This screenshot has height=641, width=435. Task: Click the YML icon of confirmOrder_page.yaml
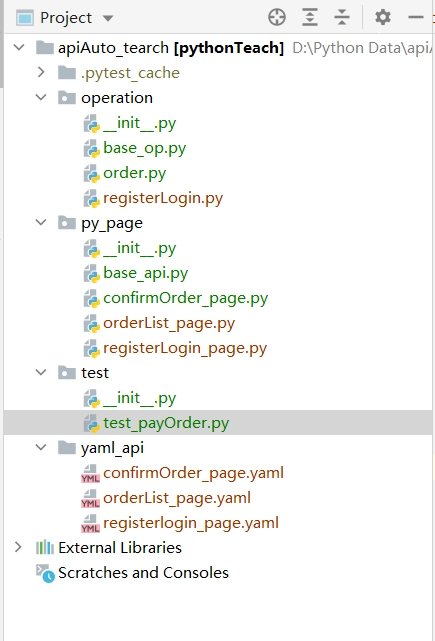90,473
